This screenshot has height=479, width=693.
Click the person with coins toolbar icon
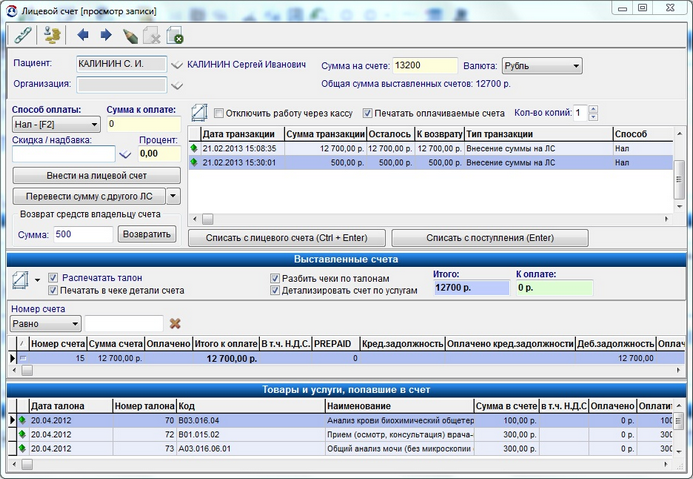coord(52,35)
